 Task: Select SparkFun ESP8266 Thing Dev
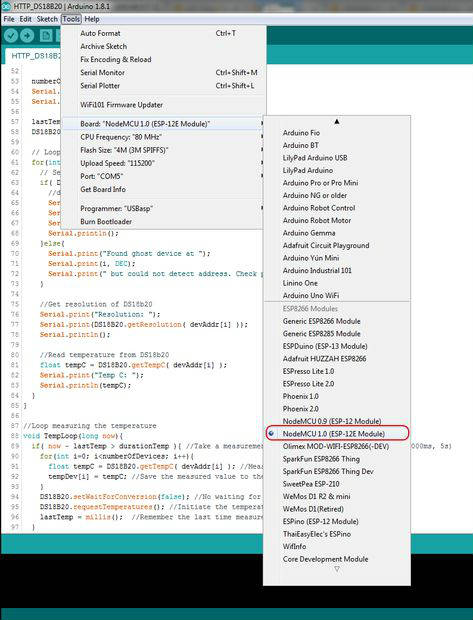337,471
